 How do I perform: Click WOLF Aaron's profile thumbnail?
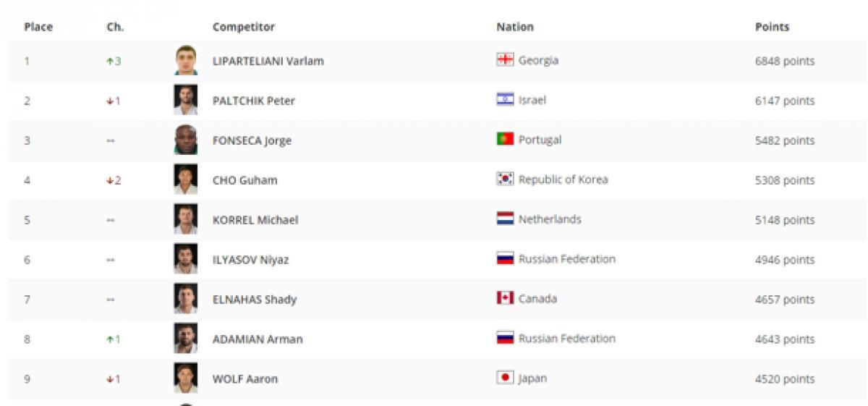[x=185, y=378]
